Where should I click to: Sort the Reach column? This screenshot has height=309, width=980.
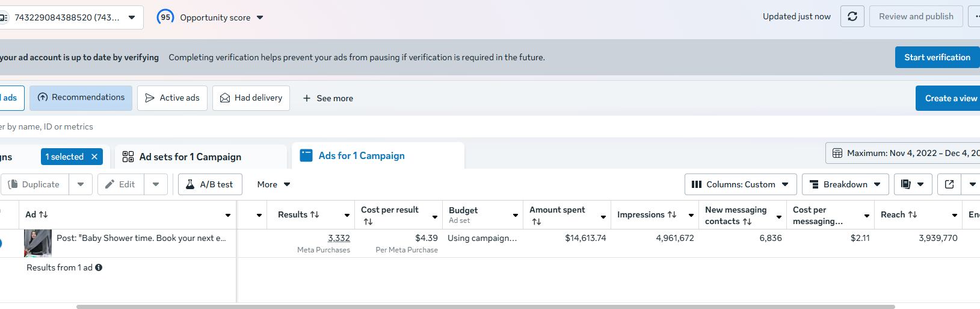[913, 214]
